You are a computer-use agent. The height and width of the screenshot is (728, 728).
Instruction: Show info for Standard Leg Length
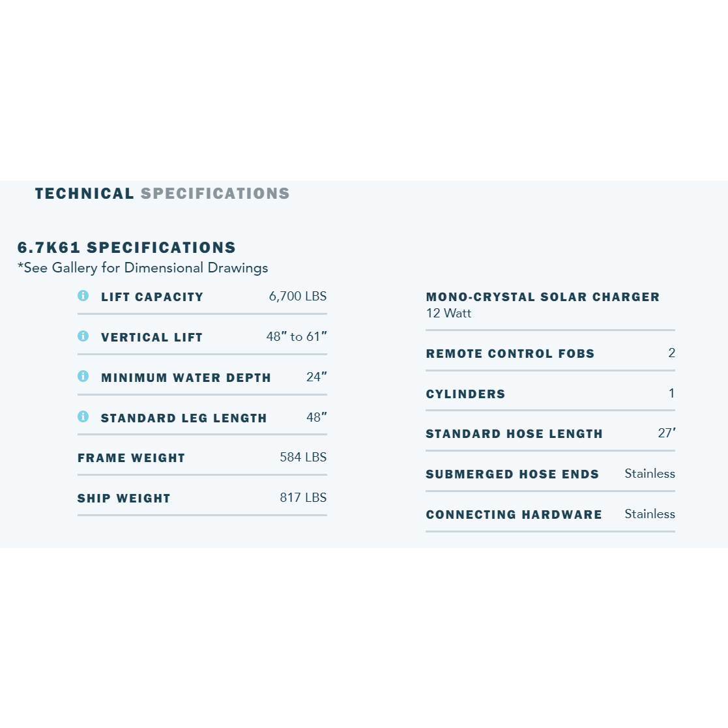[x=83, y=416]
